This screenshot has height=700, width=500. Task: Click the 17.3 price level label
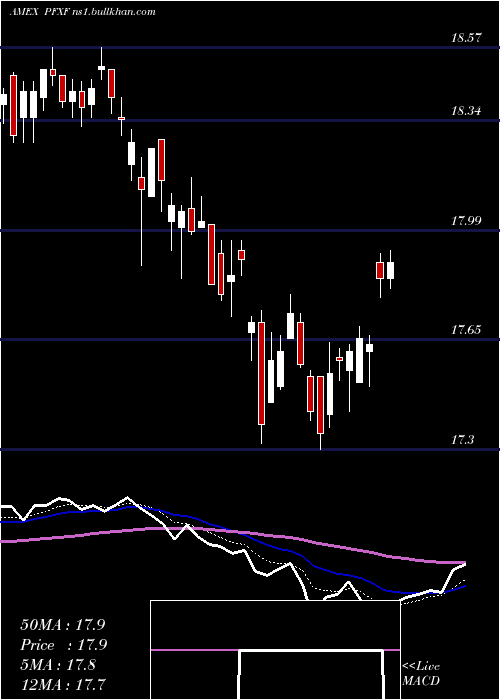point(462,440)
